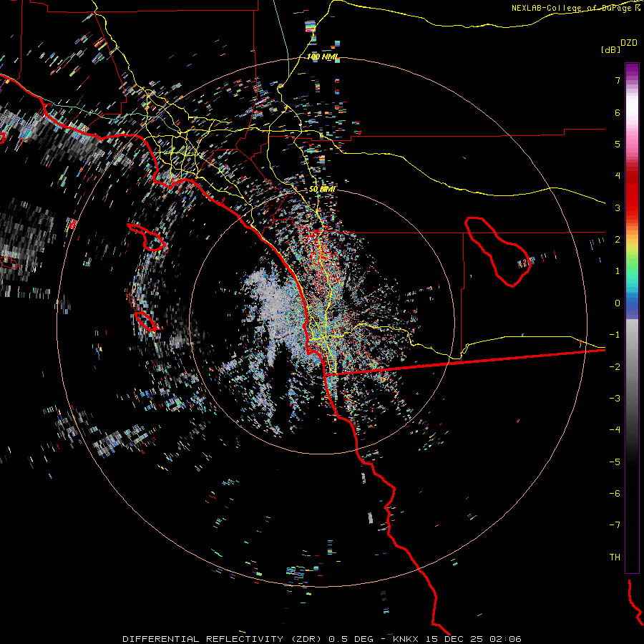The image size is (644, 644).
Task: Select the -6 value on the color scale
Action: click(615, 494)
